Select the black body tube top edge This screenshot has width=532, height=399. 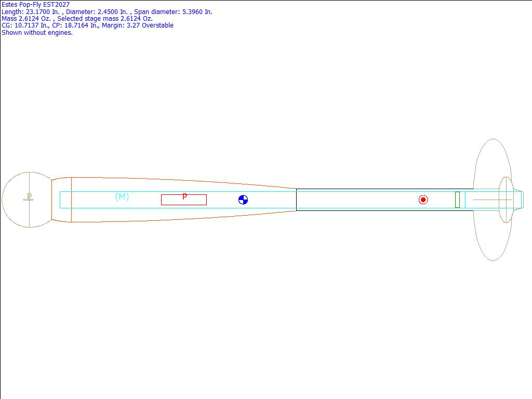[384, 189]
